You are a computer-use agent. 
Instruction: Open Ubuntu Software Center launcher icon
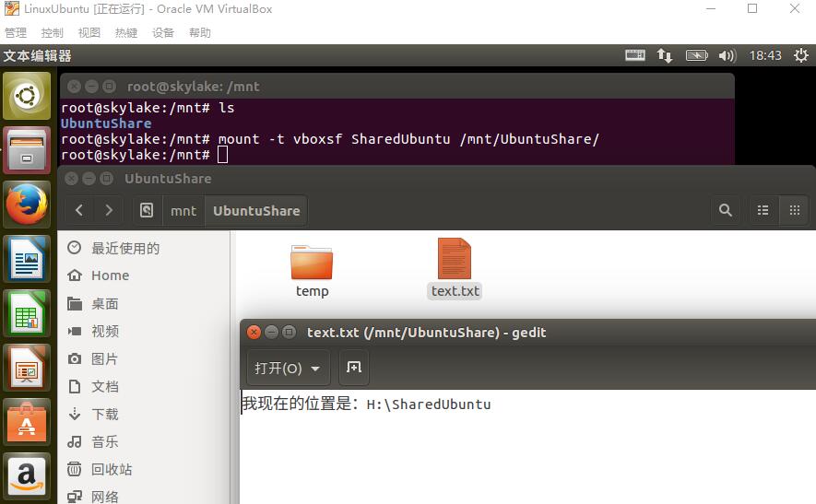pyautogui.click(x=27, y=422)
